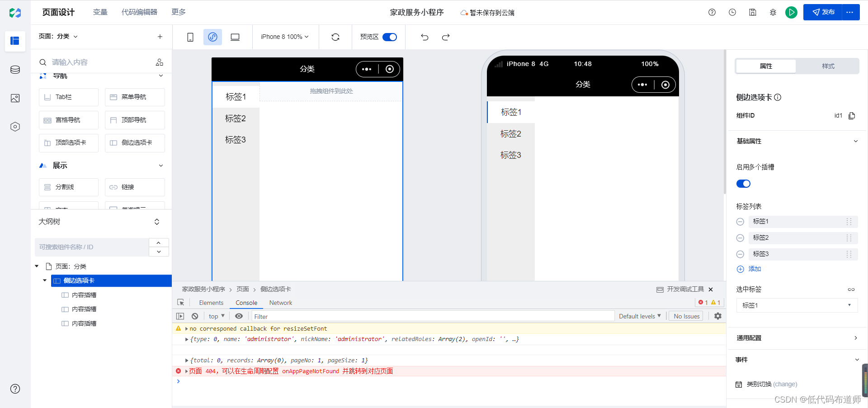Screen dimensions: 868x408
Task: Switch to desktop PC device view
Action: (235, 37)
